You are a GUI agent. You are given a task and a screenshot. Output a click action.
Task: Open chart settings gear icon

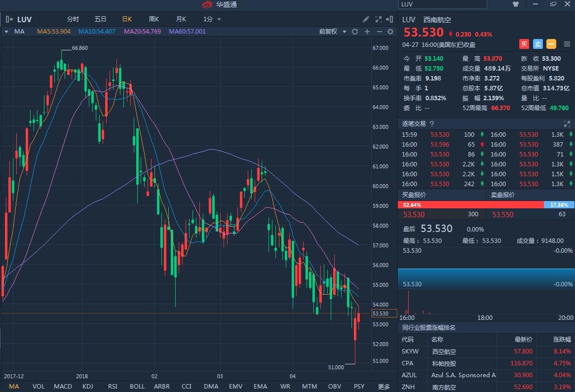(390, 32)
